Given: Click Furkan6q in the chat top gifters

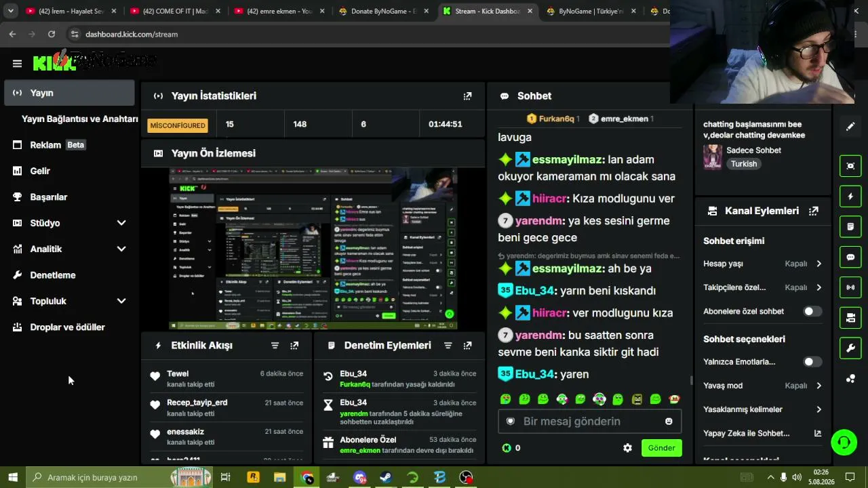Looking at the screenshot, I should pos(556,119).
